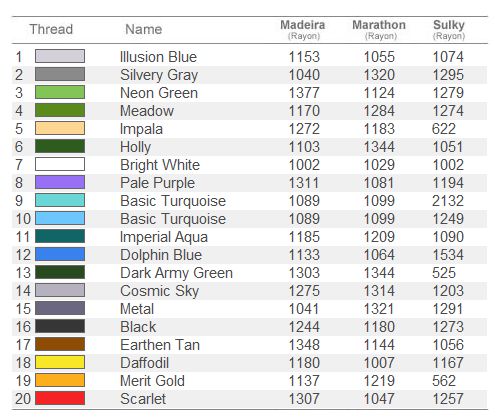
Task: Click the Neon Green thread swatch
Action: click(60, 92)
